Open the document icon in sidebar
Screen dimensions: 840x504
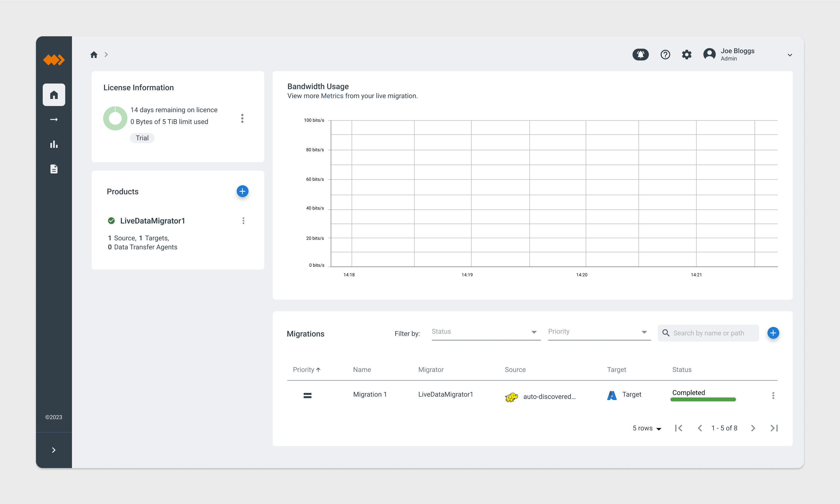click(54, 169)
